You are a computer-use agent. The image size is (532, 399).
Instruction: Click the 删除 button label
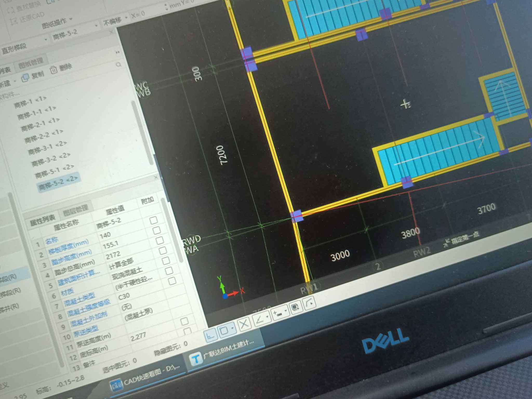coord(65,67)
